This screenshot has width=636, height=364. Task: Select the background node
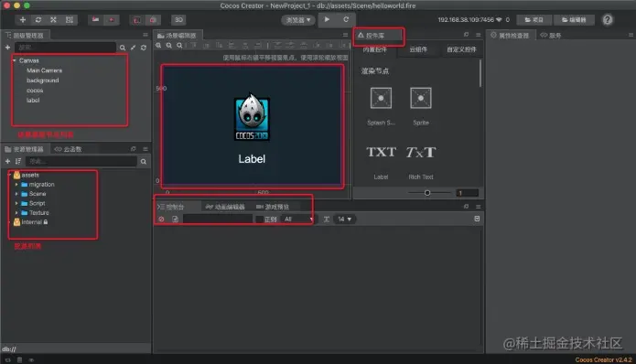pyautogui.click(x=43, y=80)
